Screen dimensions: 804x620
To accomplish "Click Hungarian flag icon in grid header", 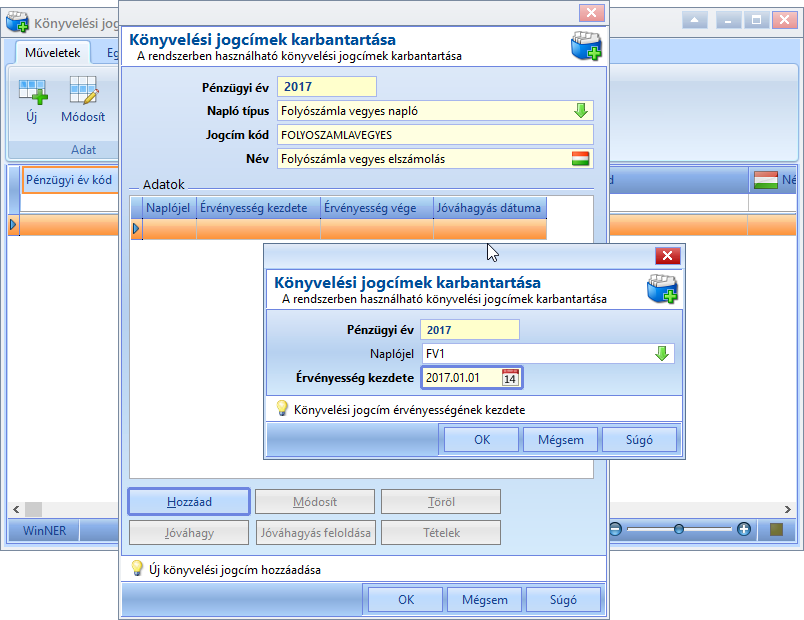I will click(x=766, y=180).
